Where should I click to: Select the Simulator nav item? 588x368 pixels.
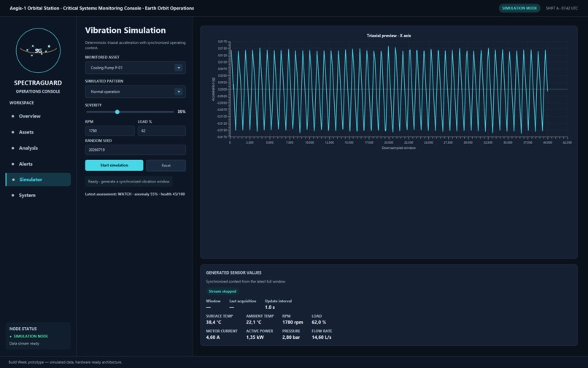(38, 180)
